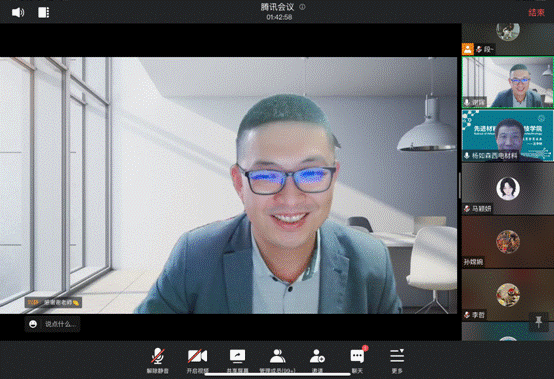Click the pin icon on participant strip
This screenshot has width=554, height=379.
[x=538, y=322]
